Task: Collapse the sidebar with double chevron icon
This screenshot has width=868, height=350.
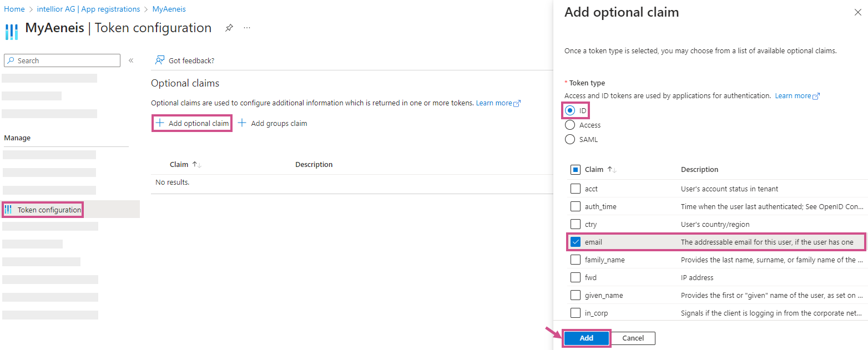Action: pos(131,60)
